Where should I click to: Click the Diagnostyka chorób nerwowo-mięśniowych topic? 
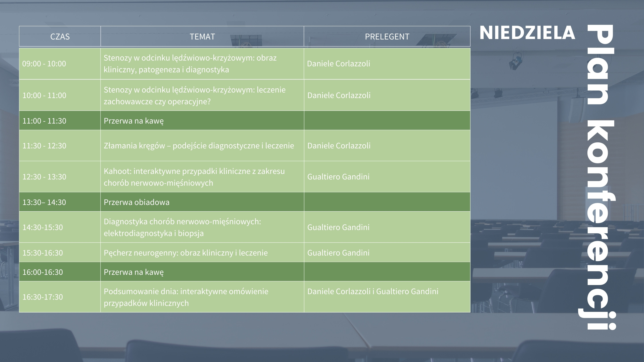tap(182, 227)
